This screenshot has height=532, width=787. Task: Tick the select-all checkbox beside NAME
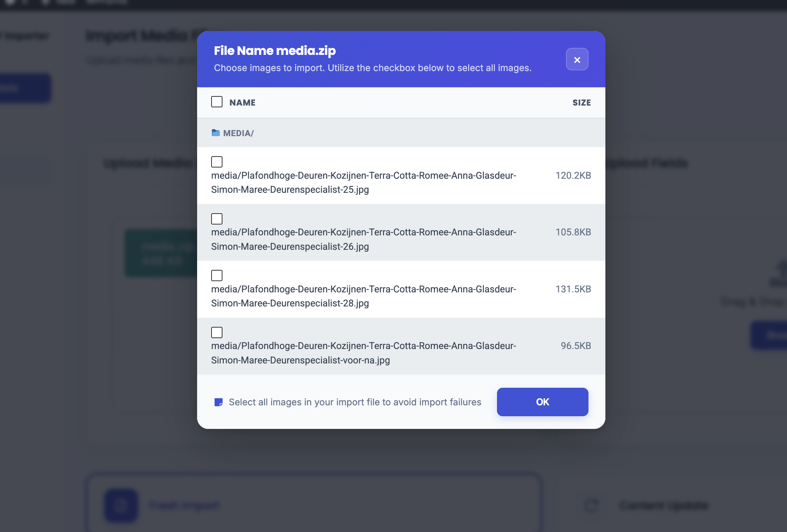tap(217, 102)
